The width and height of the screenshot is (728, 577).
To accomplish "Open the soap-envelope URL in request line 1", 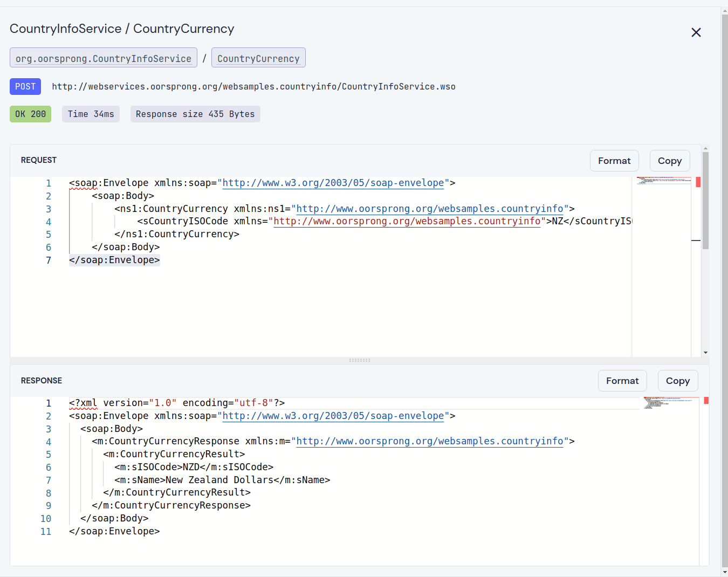I will click(x=333, y=183).
